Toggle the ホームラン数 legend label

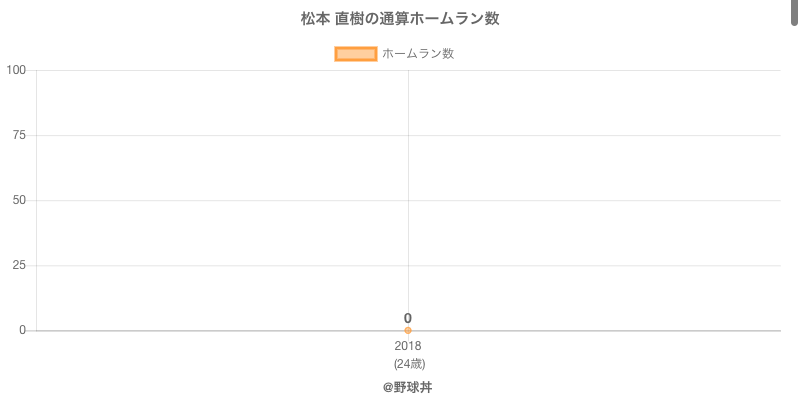418,54
